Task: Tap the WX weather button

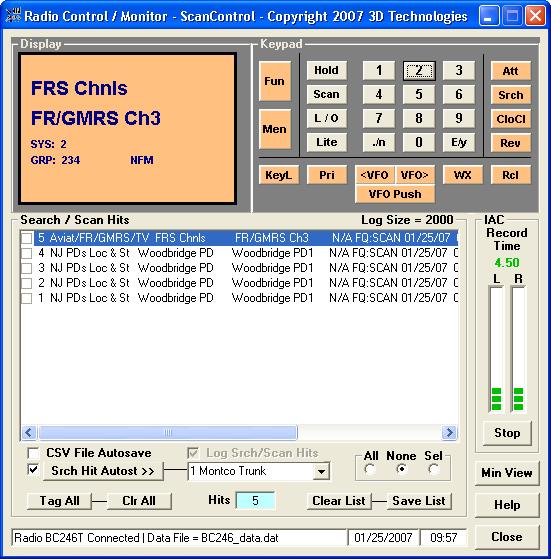Action: coord(462,175)
